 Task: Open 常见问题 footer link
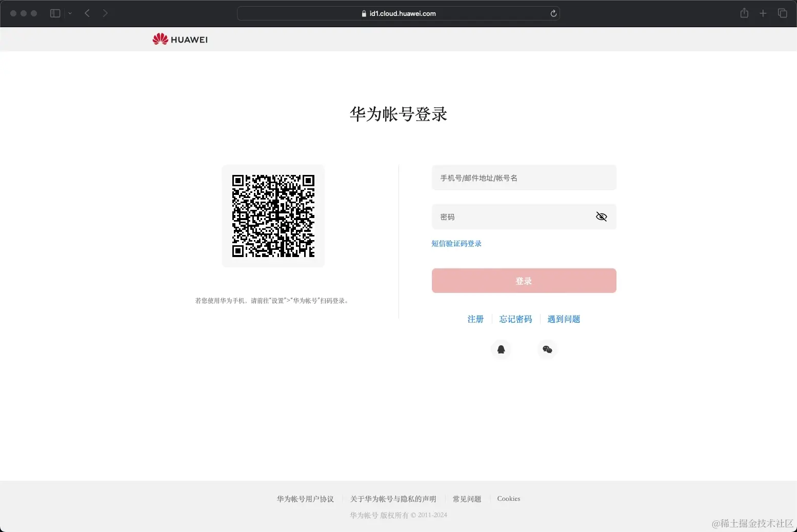(467, 499)
